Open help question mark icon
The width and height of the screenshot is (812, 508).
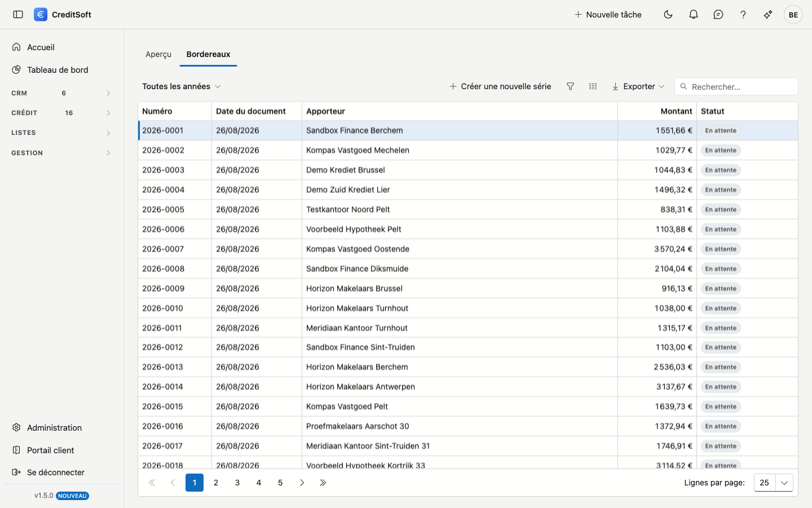pos(743,15)
